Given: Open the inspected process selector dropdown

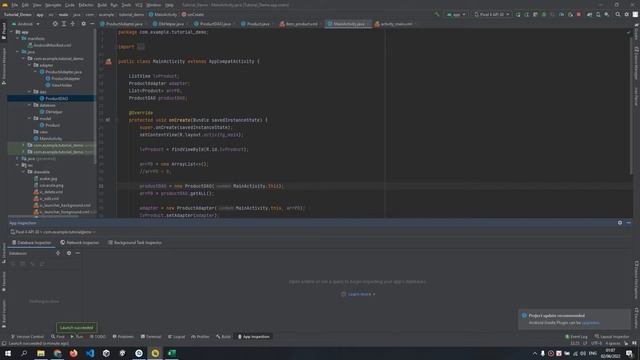Looking at the screenshot, I should [53, 232].
